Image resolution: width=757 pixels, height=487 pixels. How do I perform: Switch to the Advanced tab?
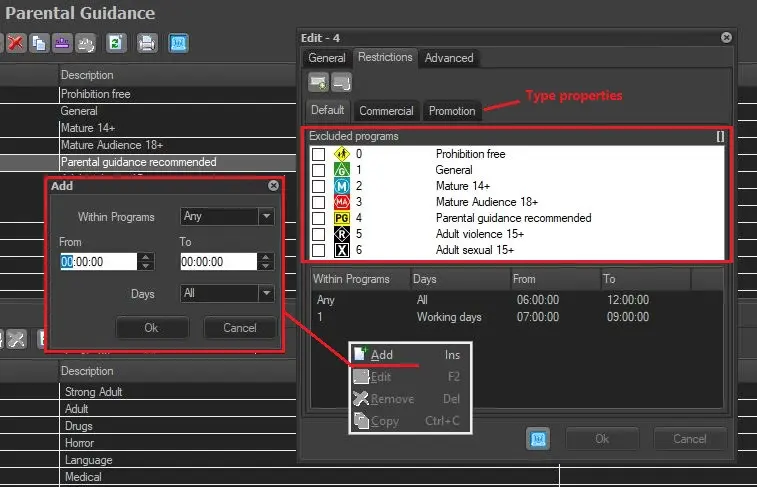(449, 58)
